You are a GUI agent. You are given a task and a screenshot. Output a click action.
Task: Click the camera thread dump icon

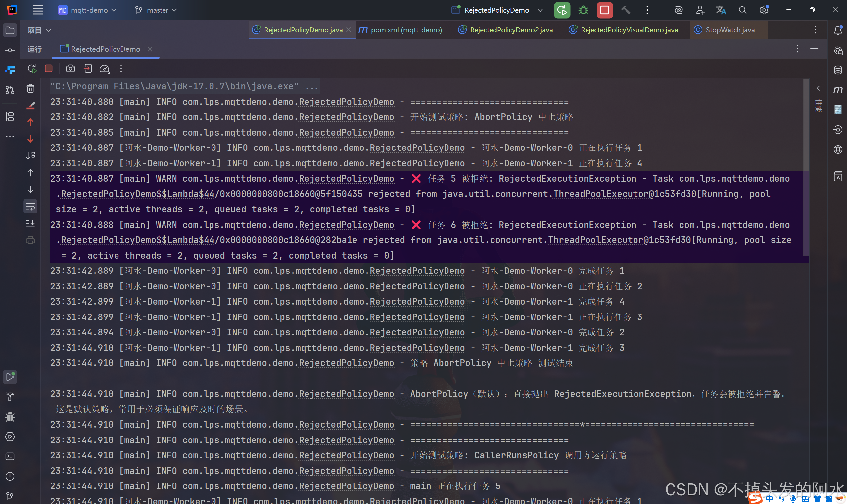click(x=71, y=69)
